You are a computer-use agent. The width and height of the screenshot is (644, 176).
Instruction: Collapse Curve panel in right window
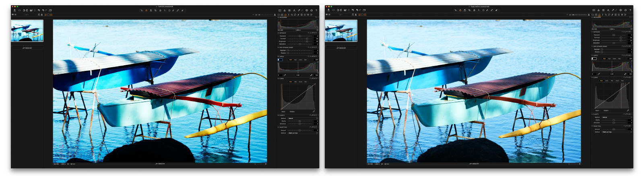pyautogui.click(x=592, y=77)
